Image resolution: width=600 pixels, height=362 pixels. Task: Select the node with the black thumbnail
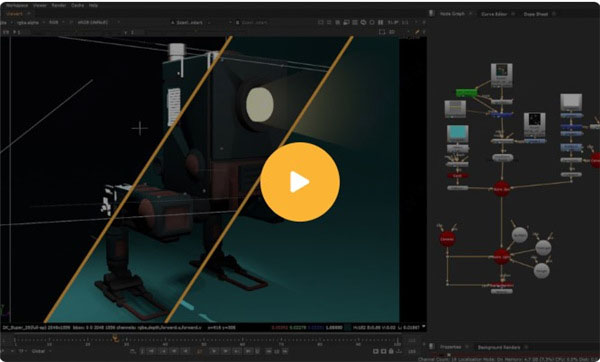click(x=535, y=125)
